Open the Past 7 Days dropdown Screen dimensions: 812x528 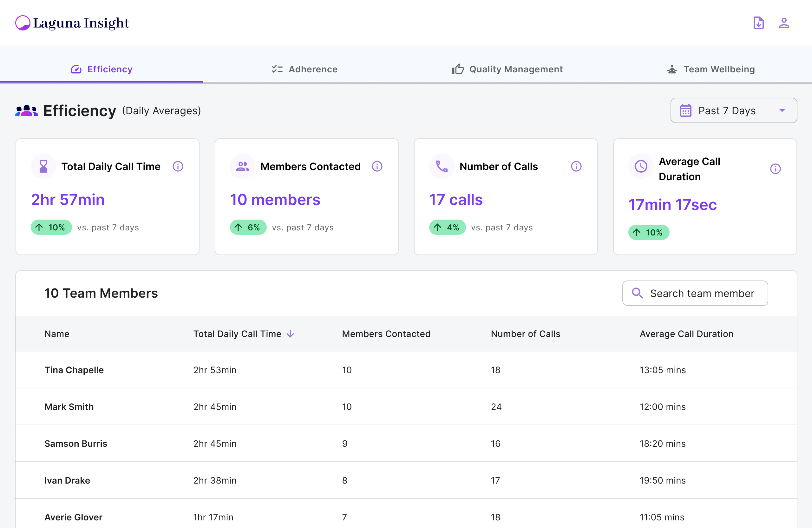point(782,111)
